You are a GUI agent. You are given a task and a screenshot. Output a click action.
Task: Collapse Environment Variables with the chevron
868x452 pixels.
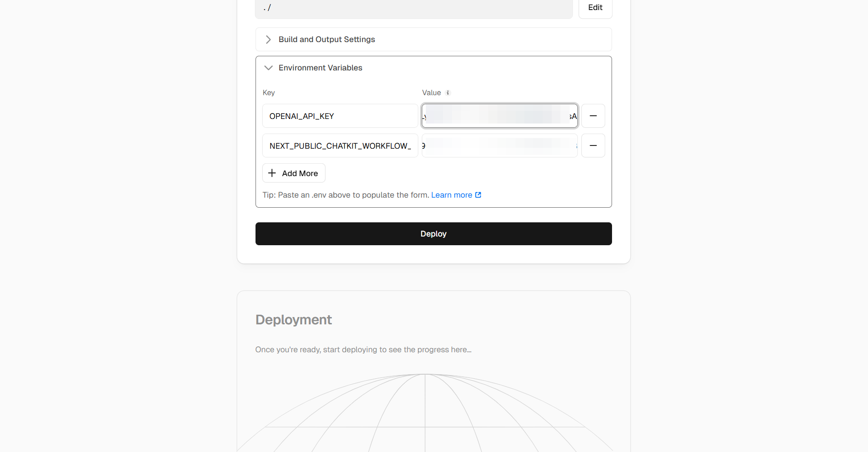pos(268,68)
